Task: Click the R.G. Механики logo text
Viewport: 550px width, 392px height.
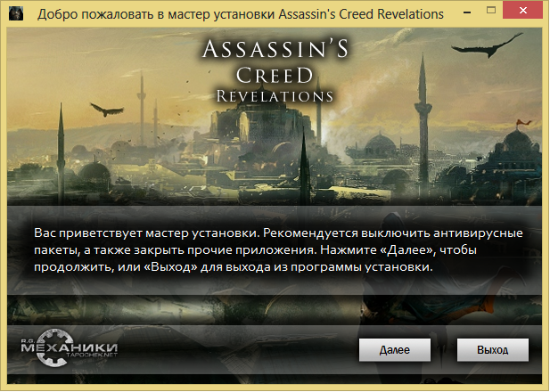Action: point(70,347)
